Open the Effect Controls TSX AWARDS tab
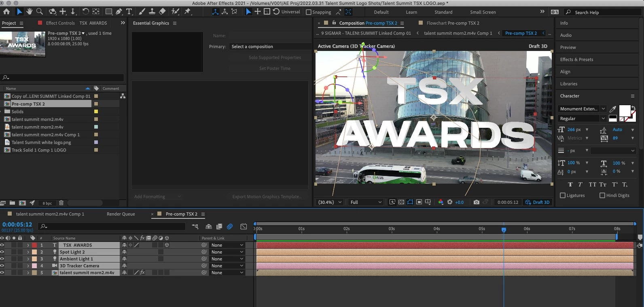The height and width of the screenshot is (307, 644). tap(76, 23)
